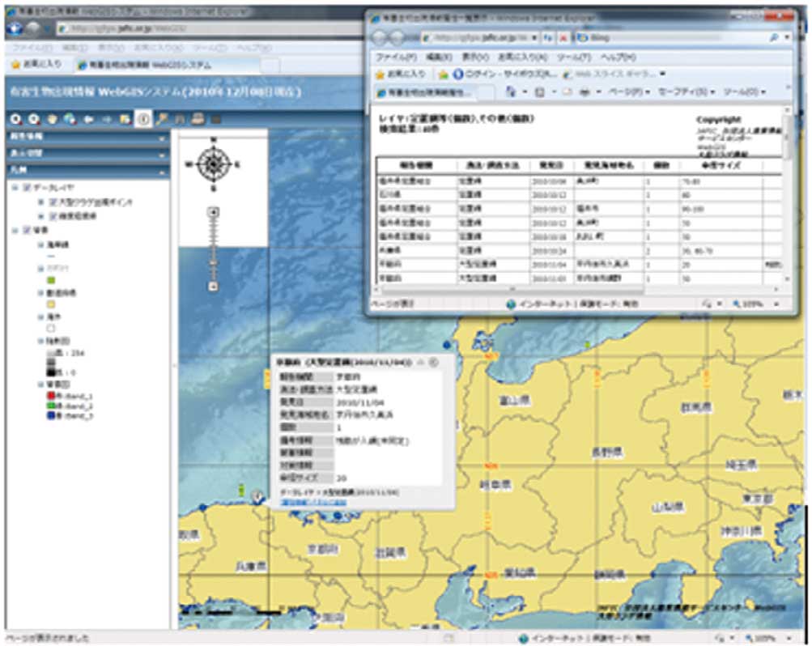812x646 pixels.
Task: Click the blue hyperlink in the info popup
Action: coord(312,502)
